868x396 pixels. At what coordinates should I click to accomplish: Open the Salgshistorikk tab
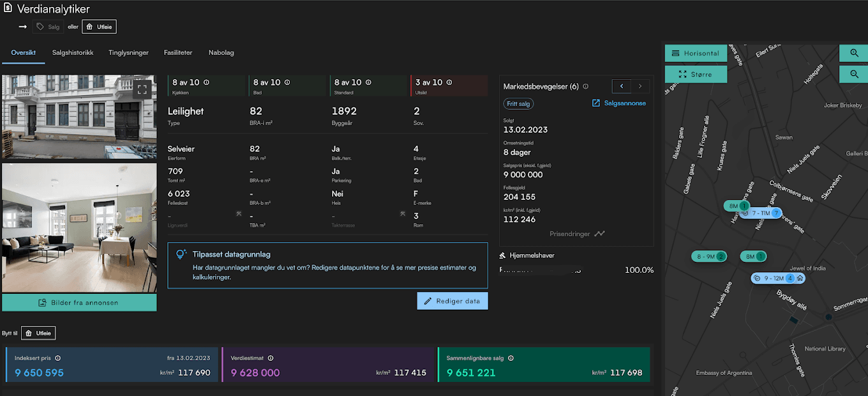coord(73,52)
